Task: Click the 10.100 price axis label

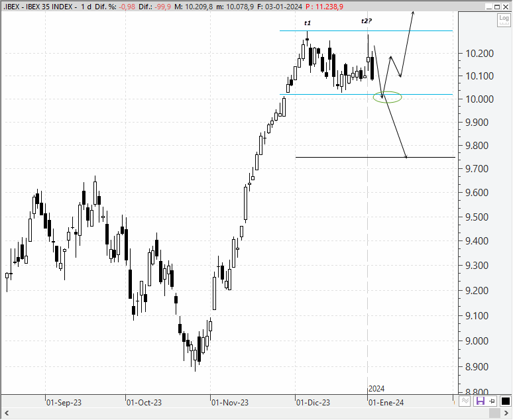Action: [x=479, y=76]
